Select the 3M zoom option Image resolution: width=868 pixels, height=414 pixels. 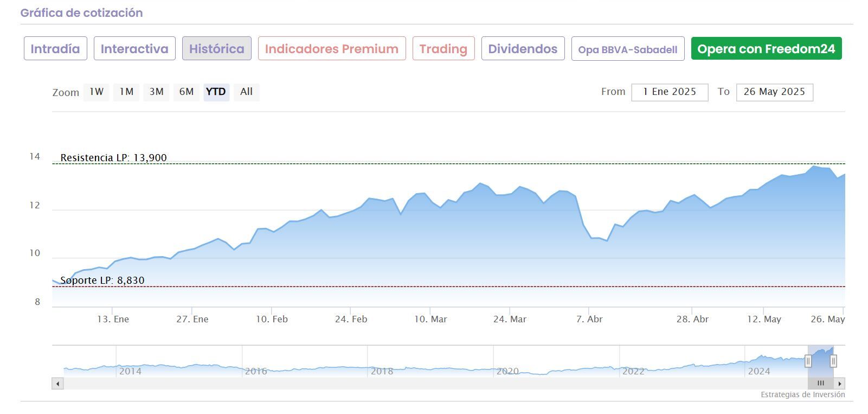pos(157,92)
